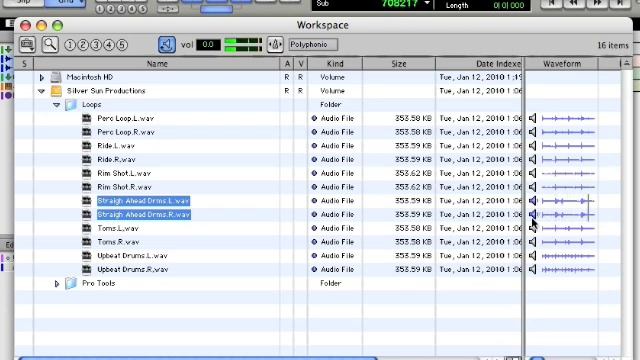The image size is (640, 360).
Task: Select view preset 4
Action: (109, 45)
